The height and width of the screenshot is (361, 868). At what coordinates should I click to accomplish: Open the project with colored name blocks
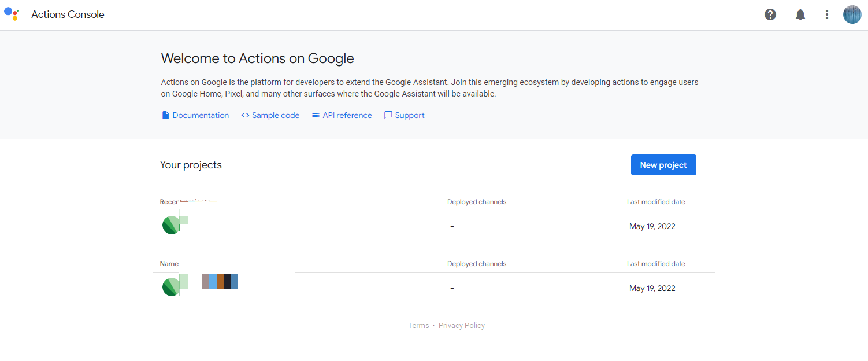point(220,282)
